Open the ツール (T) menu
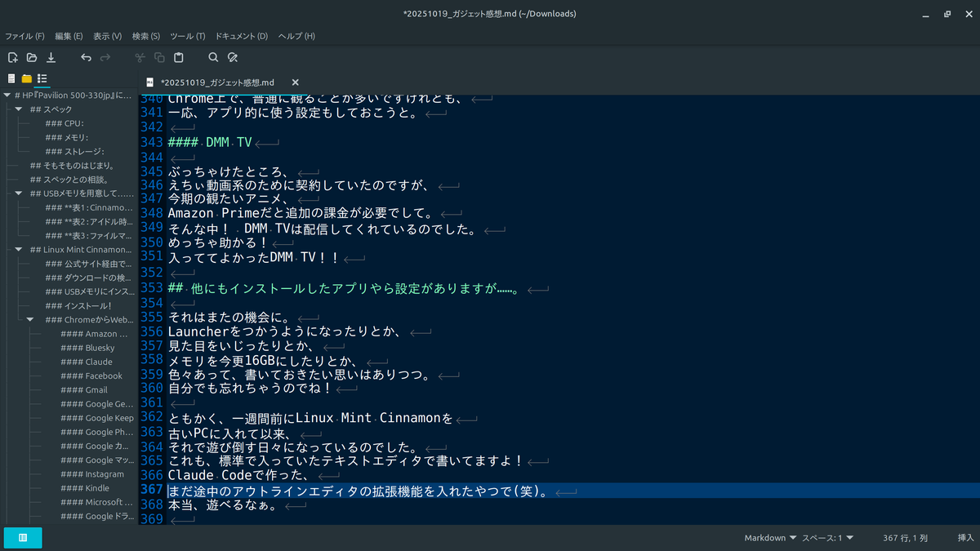 click(187, 36)
